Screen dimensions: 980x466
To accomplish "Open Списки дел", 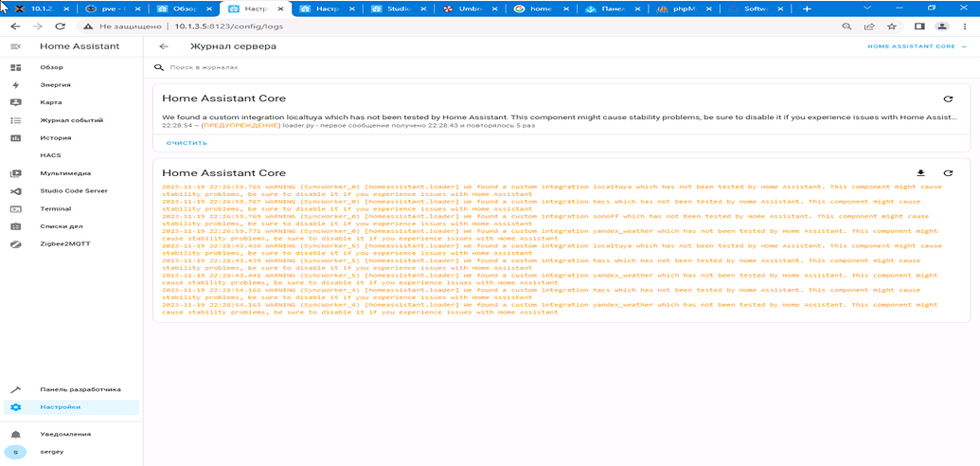I will pos(71,226).
